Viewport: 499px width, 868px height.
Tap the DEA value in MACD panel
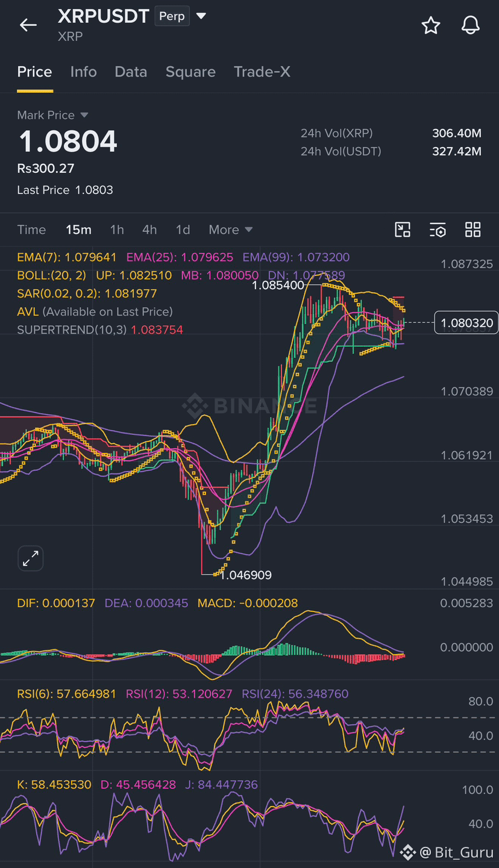pyautogui.click(x=146, y=603)
